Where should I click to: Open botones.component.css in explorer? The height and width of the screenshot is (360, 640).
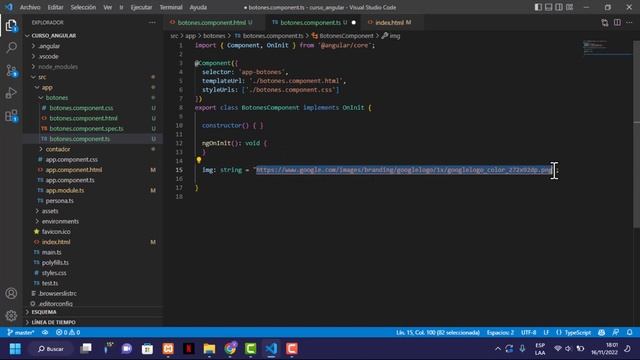pos(81,108)
